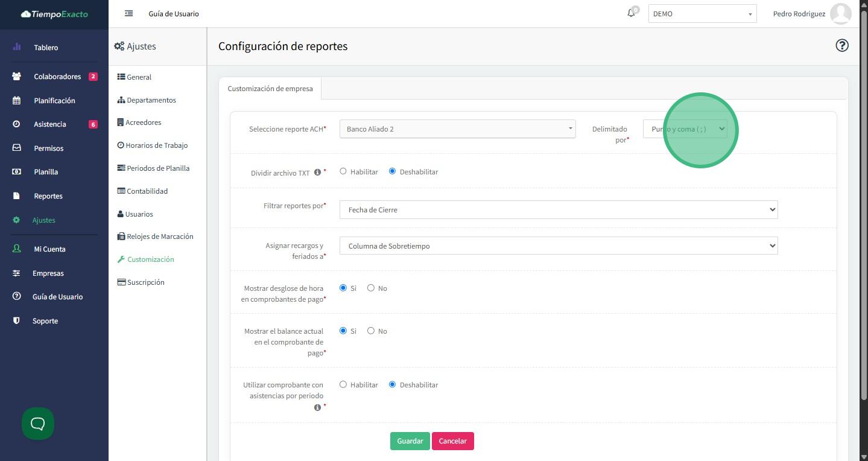This screenshot has width=868, height=461.
Task: Open the green chat support bubble
Action: click(x=38, y=424)
